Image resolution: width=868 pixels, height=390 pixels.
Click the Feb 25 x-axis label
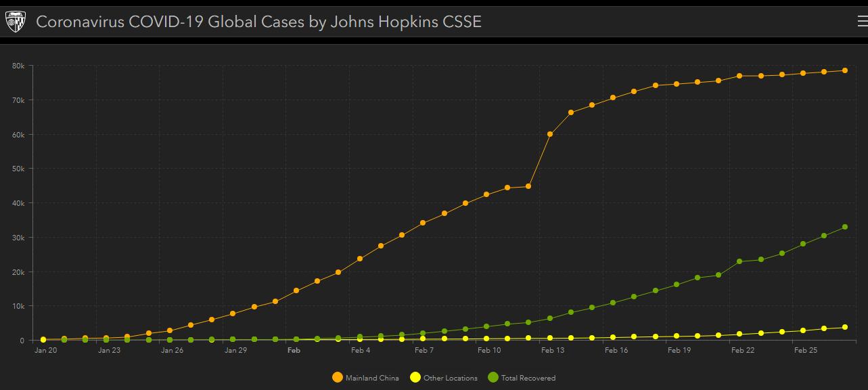[806, 351]
